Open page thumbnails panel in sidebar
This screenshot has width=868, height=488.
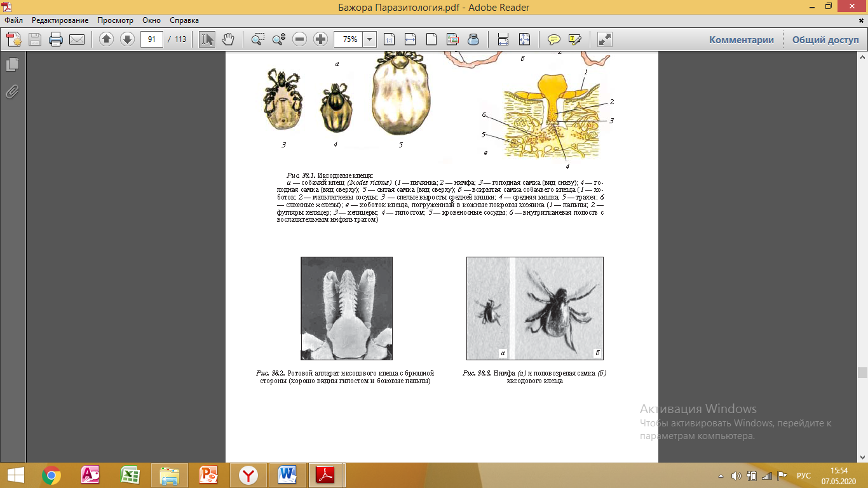coord(12,65)
